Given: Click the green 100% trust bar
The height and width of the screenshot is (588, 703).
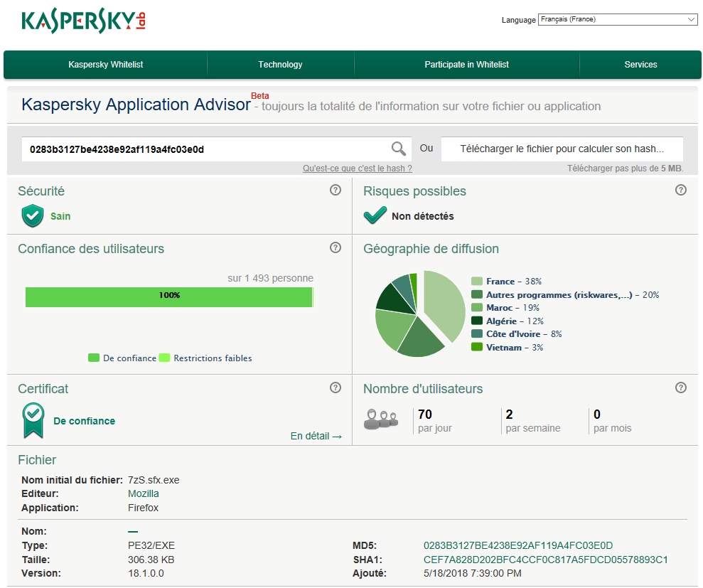Looking at the screenshot, I should pyautogui.click(x=168, y=296).
